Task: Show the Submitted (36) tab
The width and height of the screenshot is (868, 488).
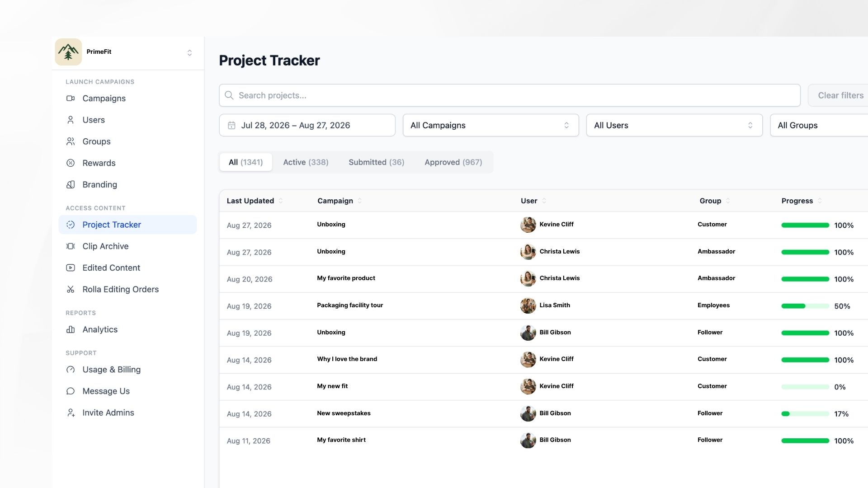Action: (376, 162)
